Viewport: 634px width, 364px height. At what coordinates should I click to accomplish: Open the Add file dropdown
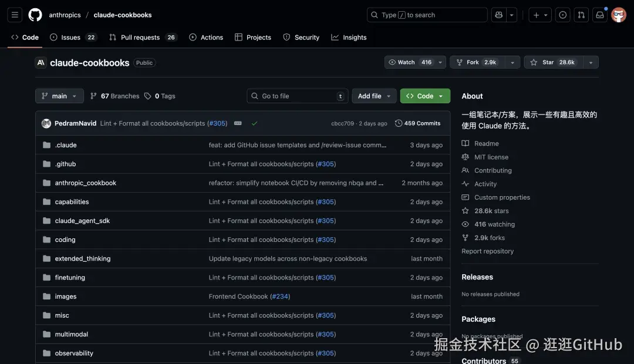tap(374, 96)
